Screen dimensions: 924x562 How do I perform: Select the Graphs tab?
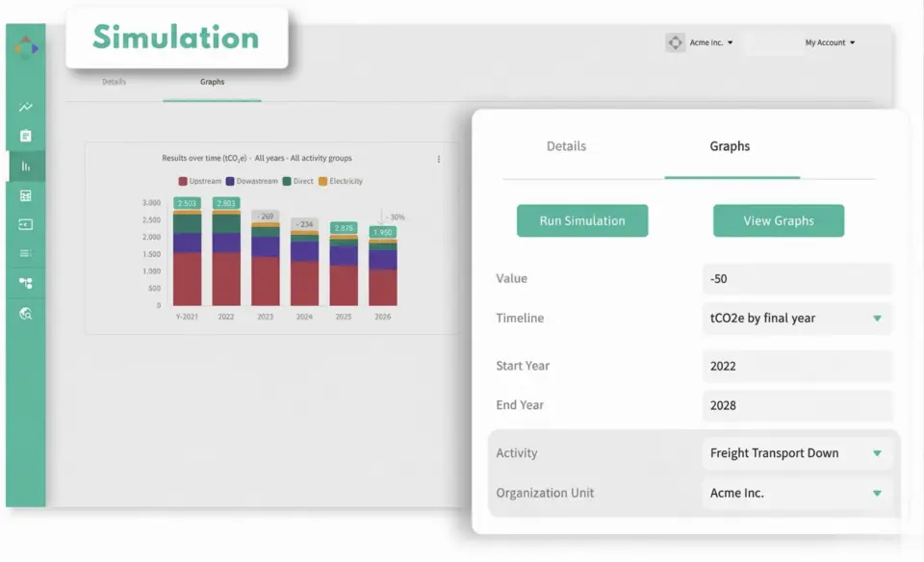[x=730, y=146]
